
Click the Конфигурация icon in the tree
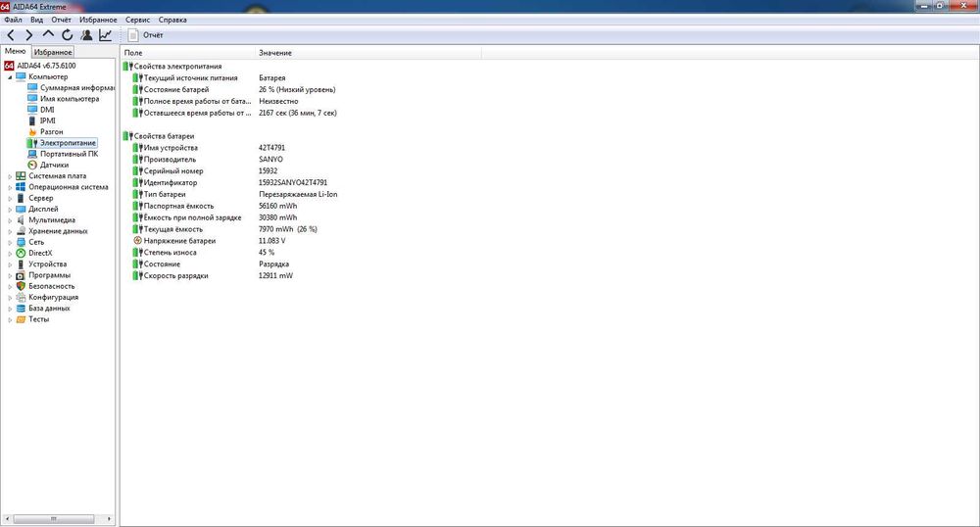[x=21, y=297]
